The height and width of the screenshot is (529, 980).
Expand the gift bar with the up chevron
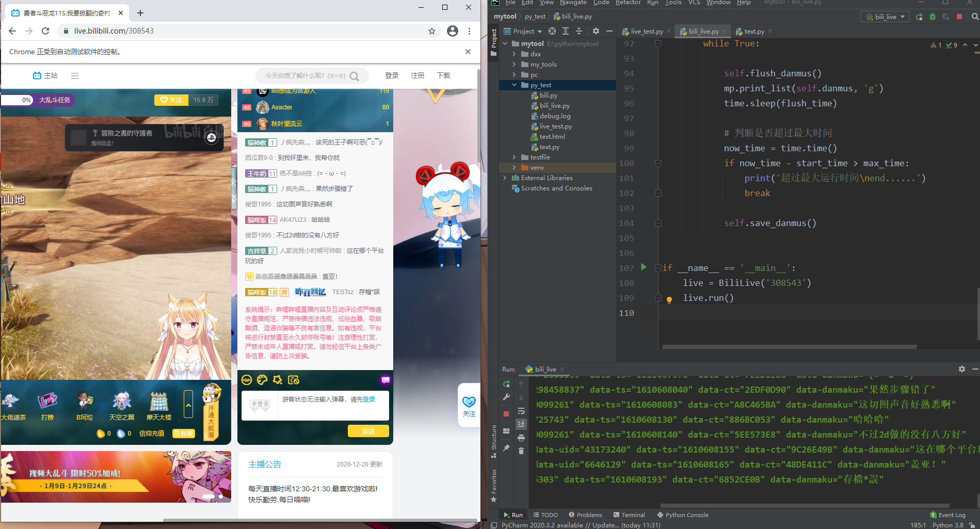coord(188,405)
